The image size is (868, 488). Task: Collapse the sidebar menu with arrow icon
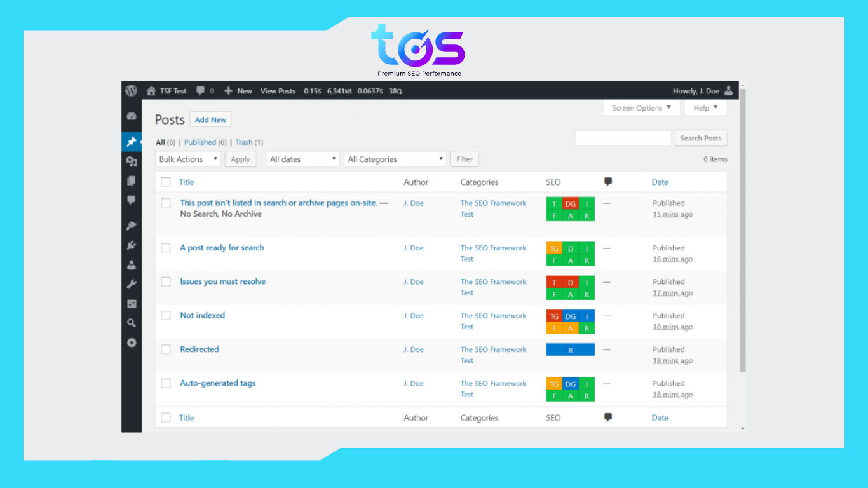click(x=132, y=342)
